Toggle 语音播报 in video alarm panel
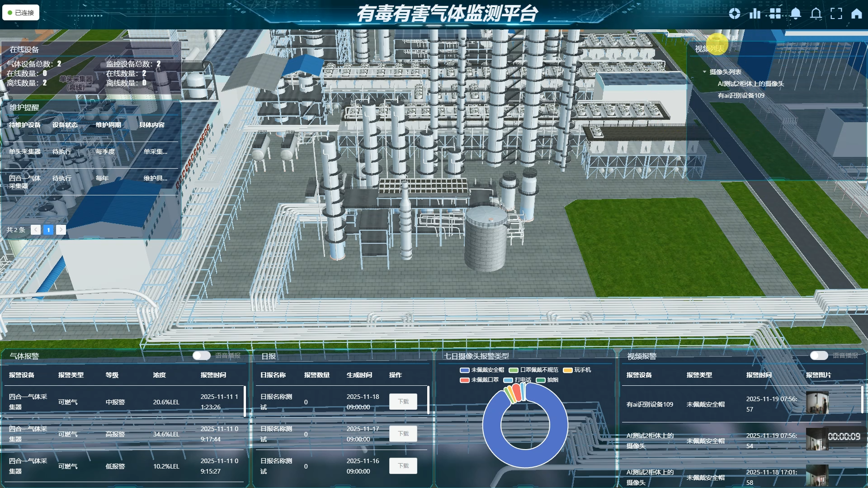Screen dimensions: 868x488 [x=819, y=355]
